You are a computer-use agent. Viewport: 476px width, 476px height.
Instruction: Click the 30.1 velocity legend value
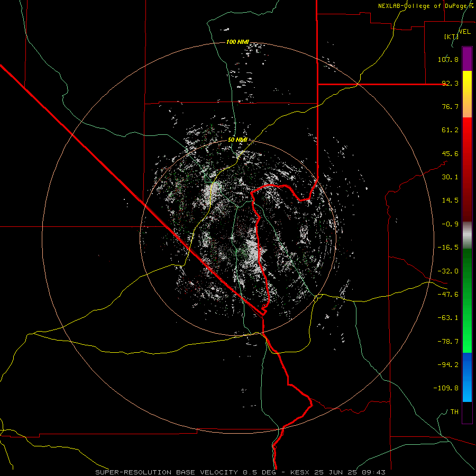[450, 177]
